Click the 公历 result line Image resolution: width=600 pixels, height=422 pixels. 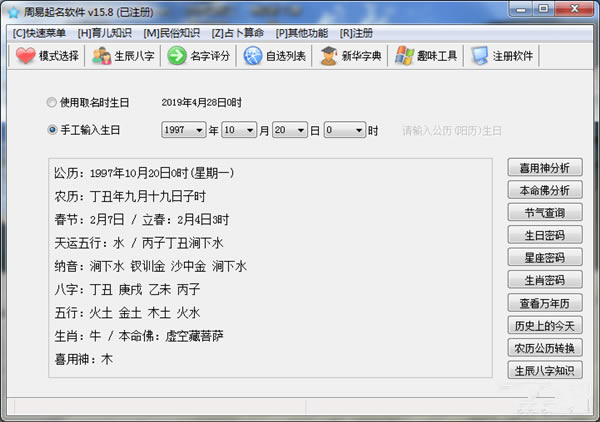click(x=144, y=173)
